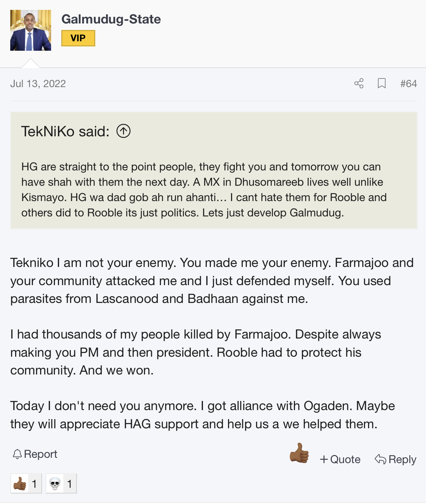Click the post text starting "Tekniko I am not"
This screenshot has width=426, height=504.
click(212, 281)
